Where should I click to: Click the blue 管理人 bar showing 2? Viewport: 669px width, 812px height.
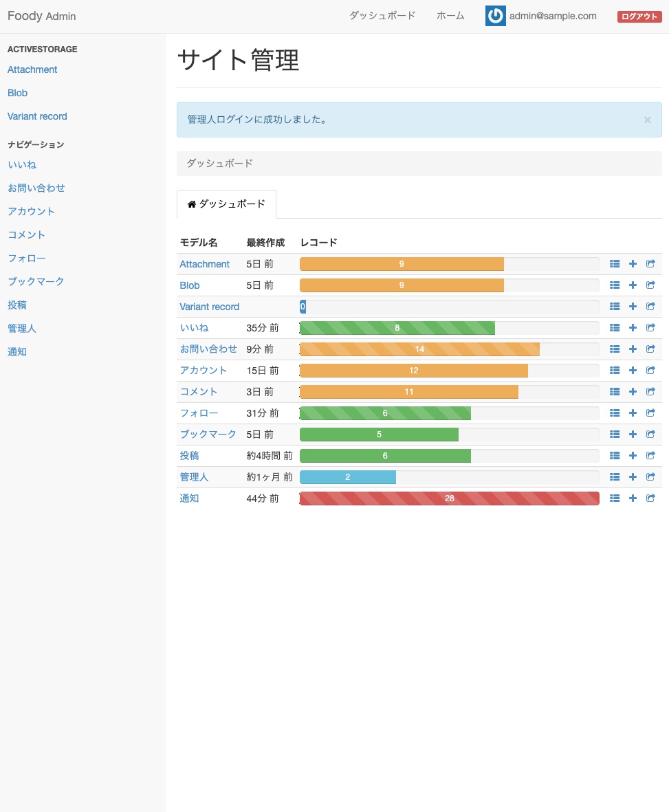[348, 477]
